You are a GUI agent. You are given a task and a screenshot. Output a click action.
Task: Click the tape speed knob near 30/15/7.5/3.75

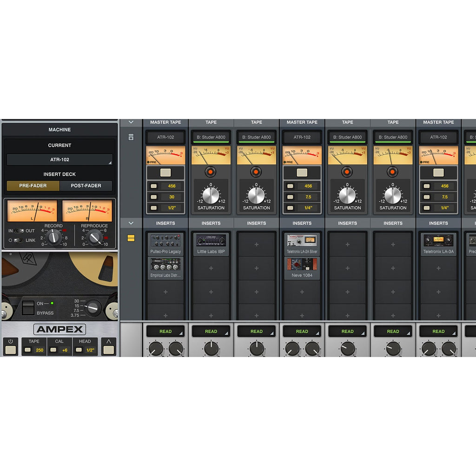[x=93, y=308]
